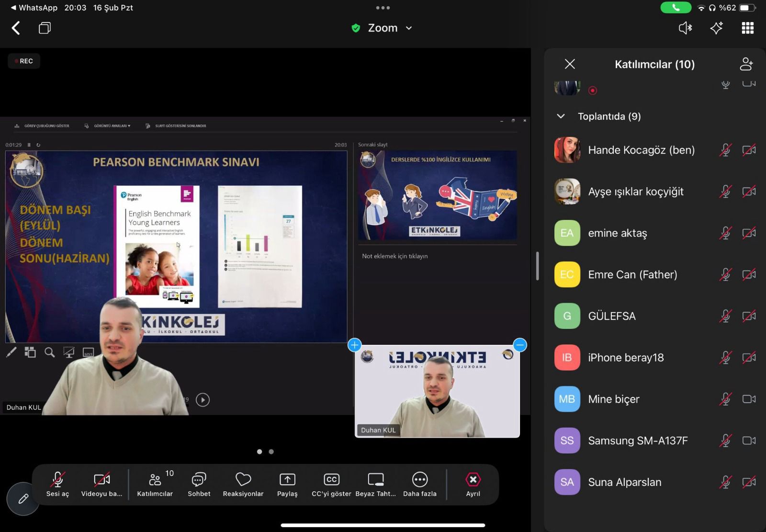Tap the invite participant icon
This screenshot has width=766, height=532.
tap(746, 64)
